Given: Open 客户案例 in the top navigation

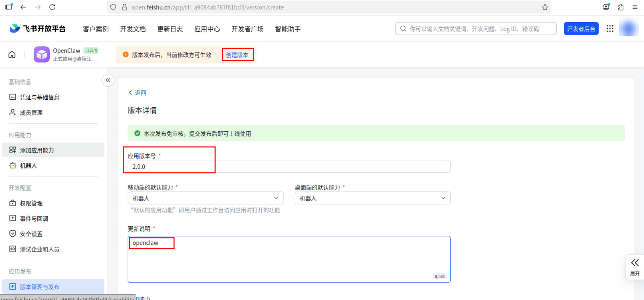Looking at the screenshot, I should coord(96,29).
